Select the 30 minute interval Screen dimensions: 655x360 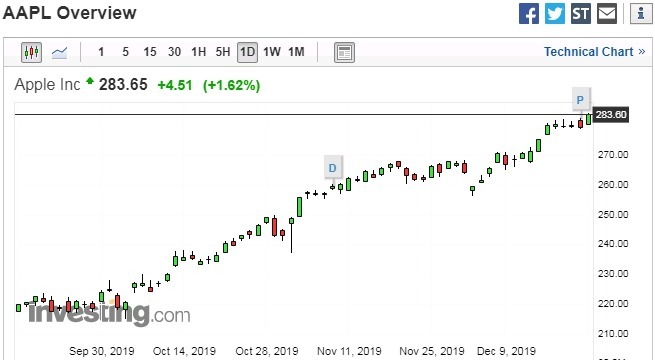coord(174,52)
